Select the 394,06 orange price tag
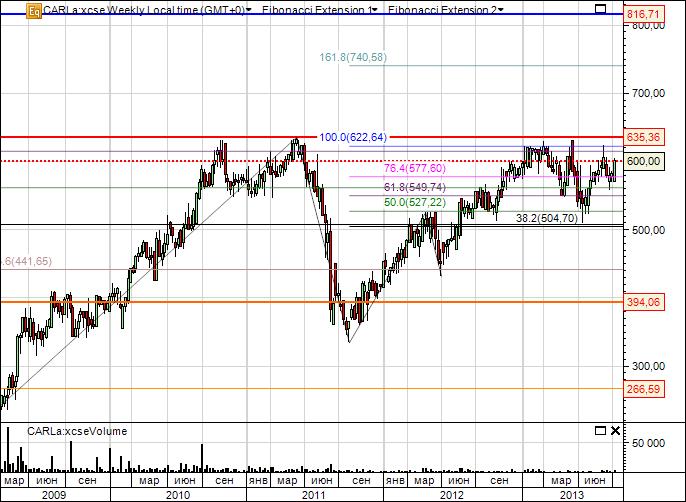 [x=643, y=302]
